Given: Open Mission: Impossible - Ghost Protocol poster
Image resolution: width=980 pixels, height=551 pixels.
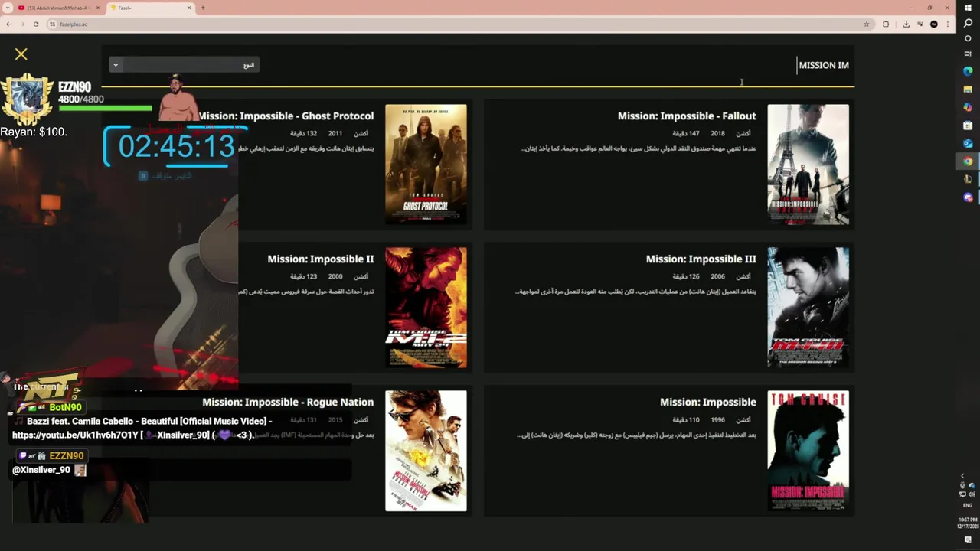Looking at the screenshot, I should pos(426,165).
